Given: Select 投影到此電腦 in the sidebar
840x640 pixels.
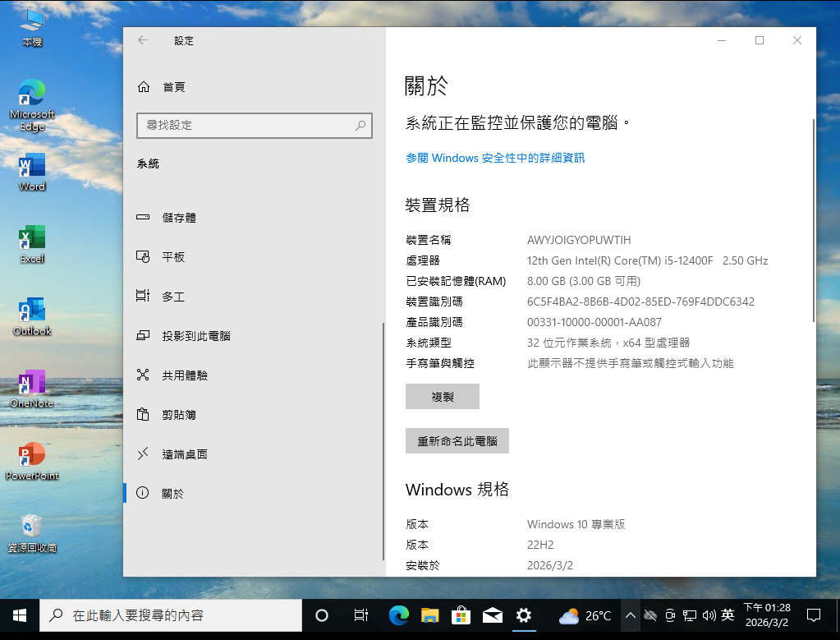Looking at the screenshot, I should click(x=253, y=336).
